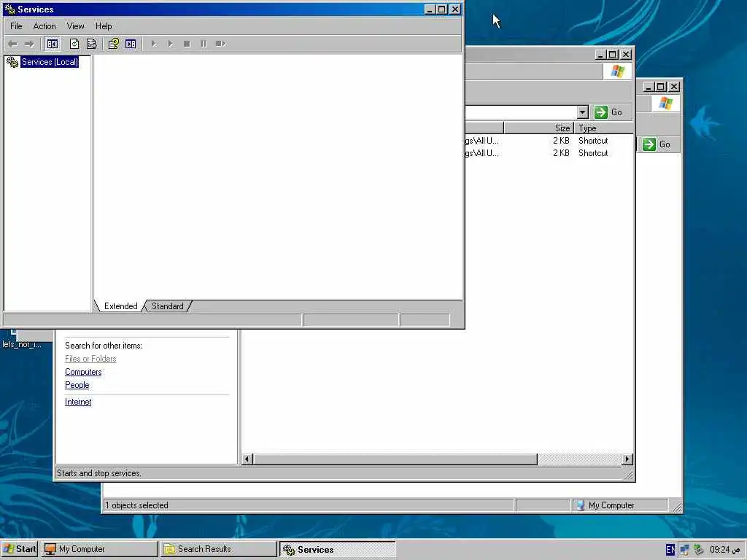The width and height of the screenshot is (747, 560).
Task: Click the horizontal scrollbar right arrow
Action: [x=627, y=459]
